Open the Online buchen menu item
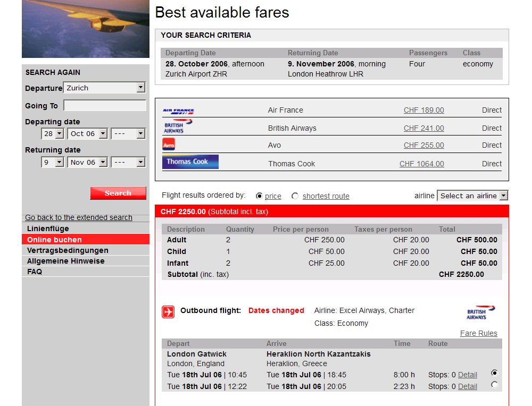532x406 pixels. coord(86,240)
